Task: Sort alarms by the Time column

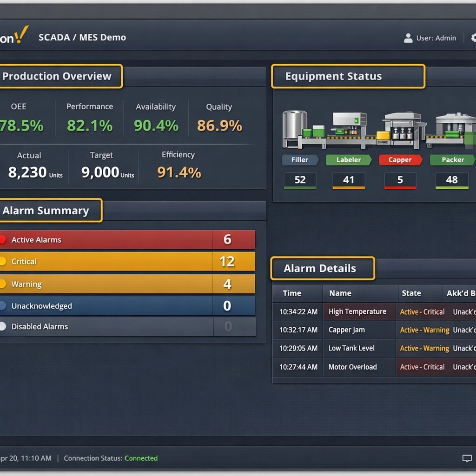Action: (x=292, y=293)
